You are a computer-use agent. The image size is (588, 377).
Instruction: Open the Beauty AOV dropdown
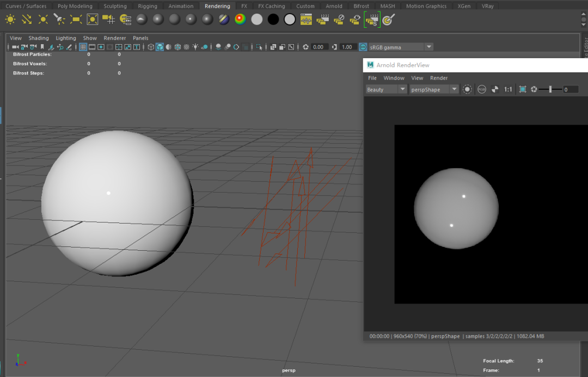click(x=403, y=89)
